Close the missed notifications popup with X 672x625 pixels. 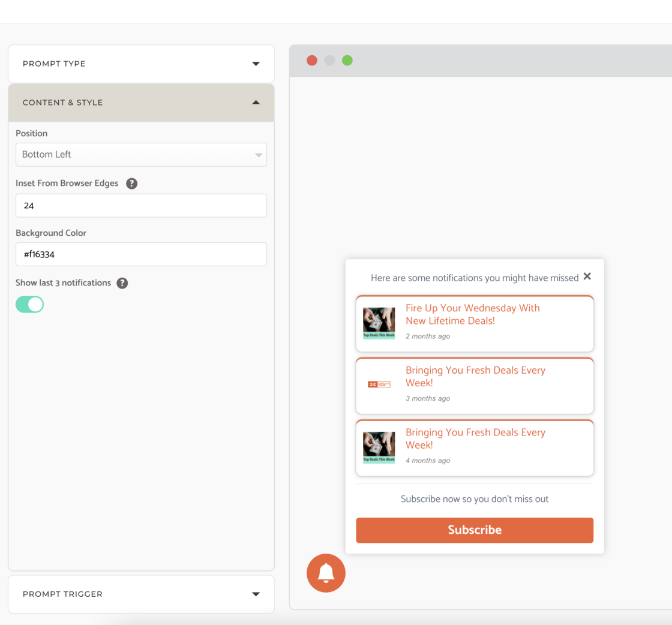click(587, 277)
